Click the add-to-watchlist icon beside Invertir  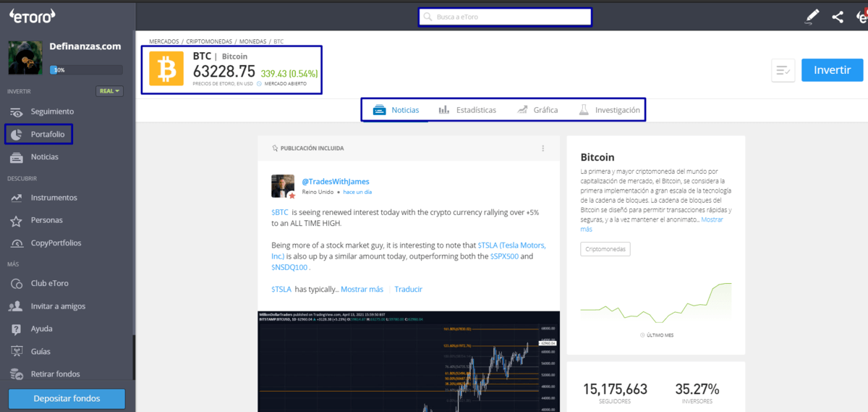783,70
